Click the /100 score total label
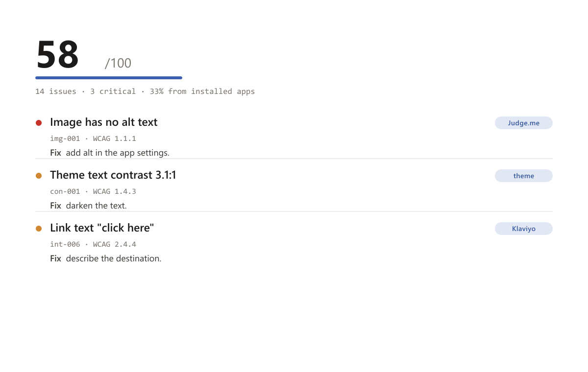The image size is (588, 372). 118,63
